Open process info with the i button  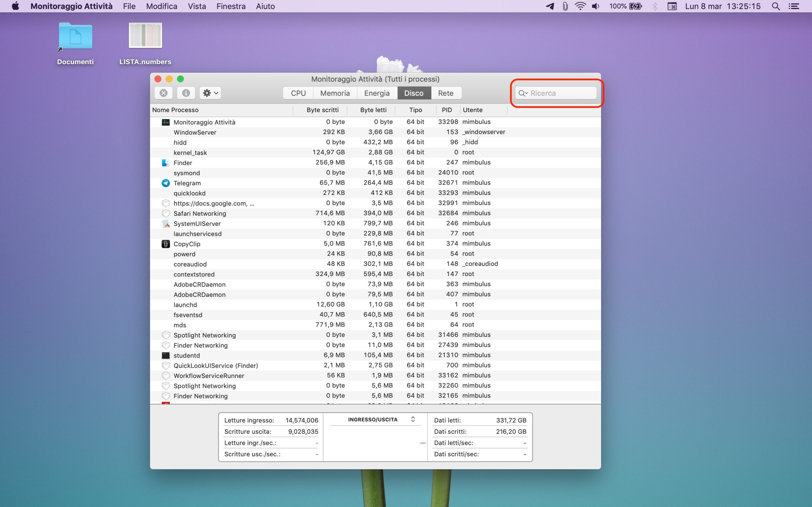tap(186, 93)
